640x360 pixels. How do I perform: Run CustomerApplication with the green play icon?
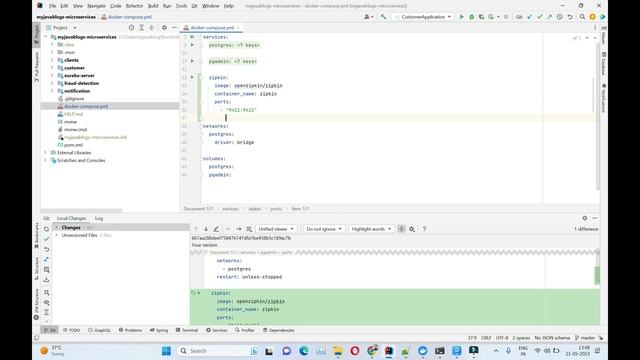click(x=462, y=17)
